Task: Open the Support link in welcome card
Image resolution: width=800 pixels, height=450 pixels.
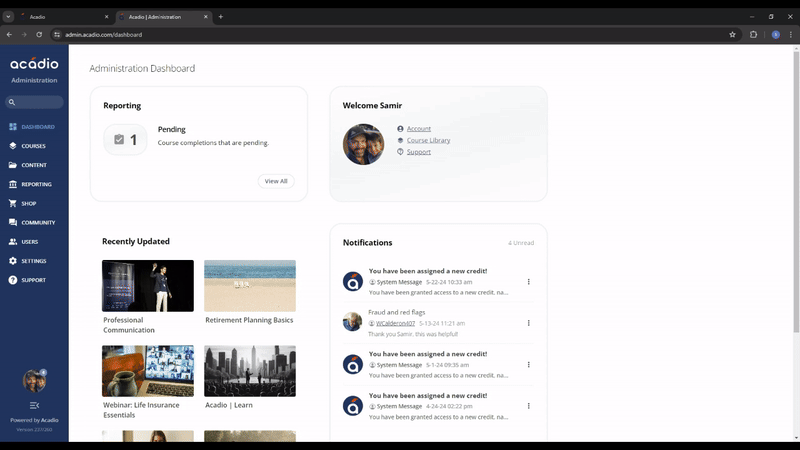Action: click(x=418, y=152)
